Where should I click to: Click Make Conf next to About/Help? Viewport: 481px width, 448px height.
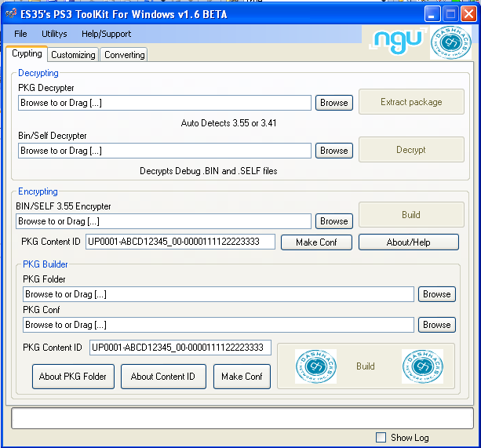[316, 242]
